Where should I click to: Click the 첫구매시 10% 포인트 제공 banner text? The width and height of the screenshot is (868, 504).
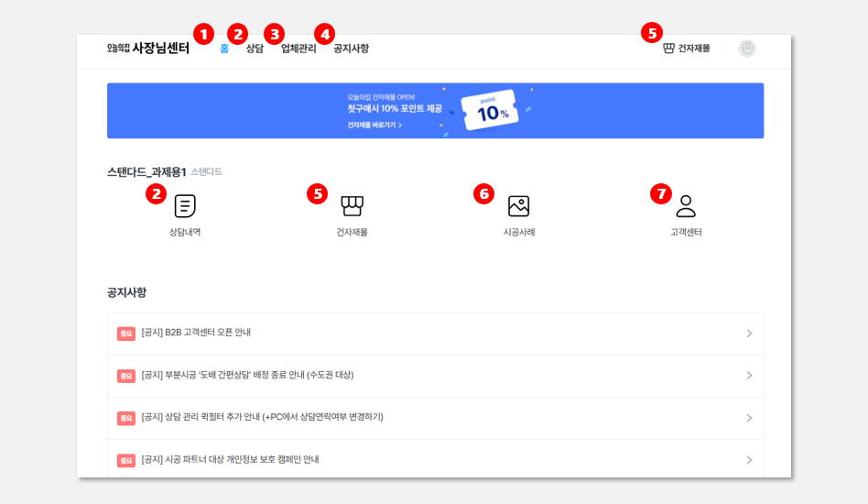pyautogui.click(x=395, y=108)
